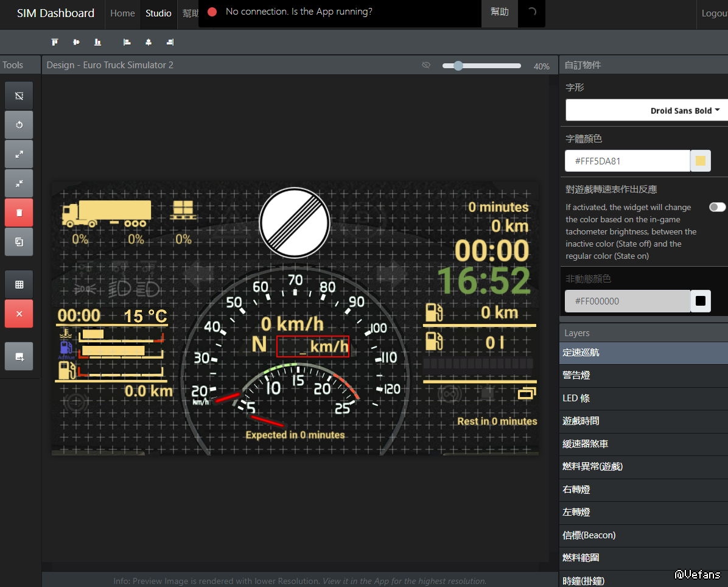
Task: Click the expand/enlarge arrows tool
Action: tap(19, 154)
